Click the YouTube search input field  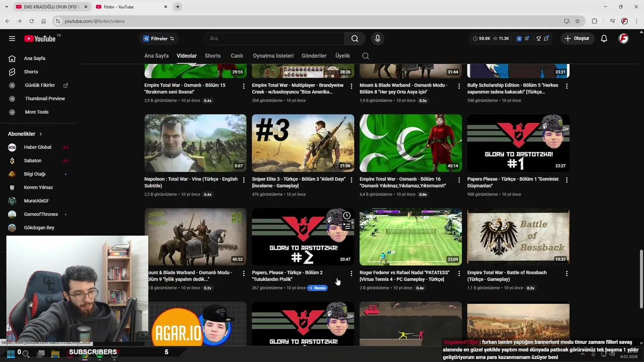coord(274,39)
